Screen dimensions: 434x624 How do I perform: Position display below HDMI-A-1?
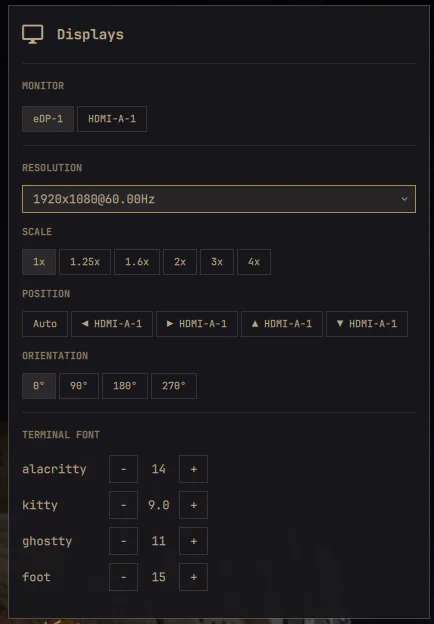367,324
